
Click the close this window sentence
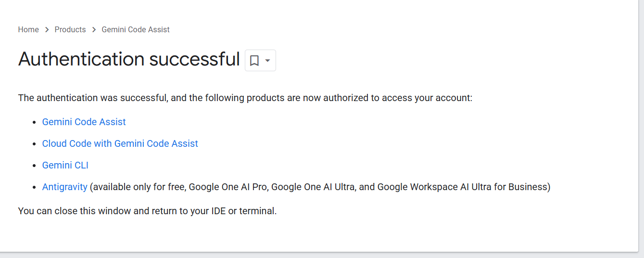pyautogui.click(x=147, y=211)
